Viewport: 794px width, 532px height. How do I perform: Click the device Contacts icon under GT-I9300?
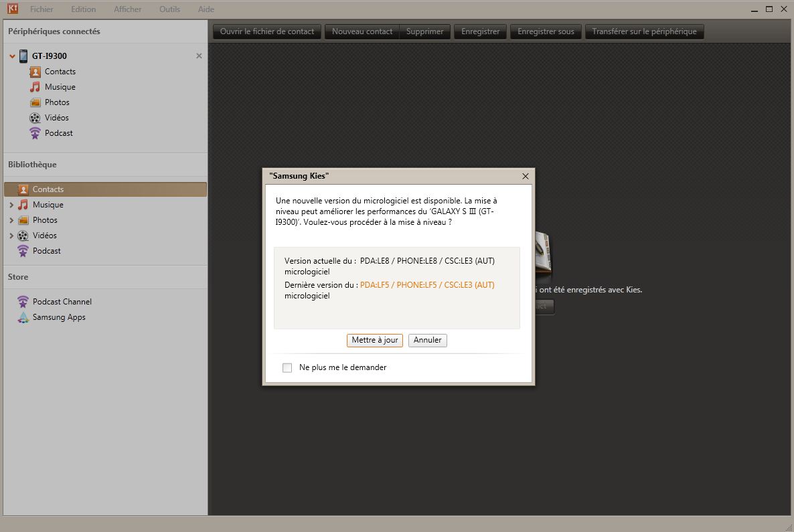click(x=35, y=72)
